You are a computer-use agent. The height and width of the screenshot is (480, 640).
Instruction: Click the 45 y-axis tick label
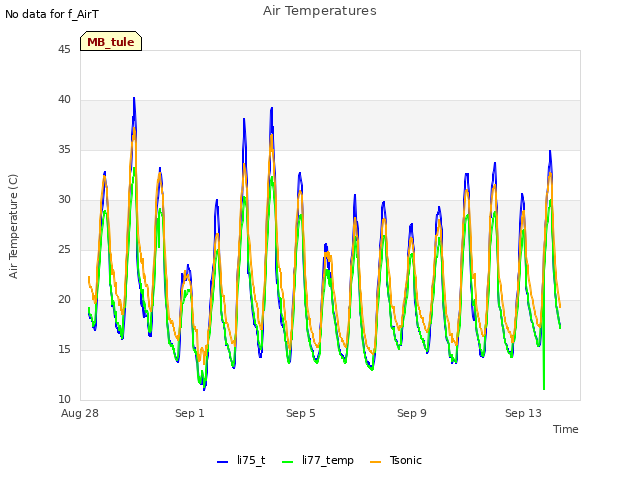[64, 49]
